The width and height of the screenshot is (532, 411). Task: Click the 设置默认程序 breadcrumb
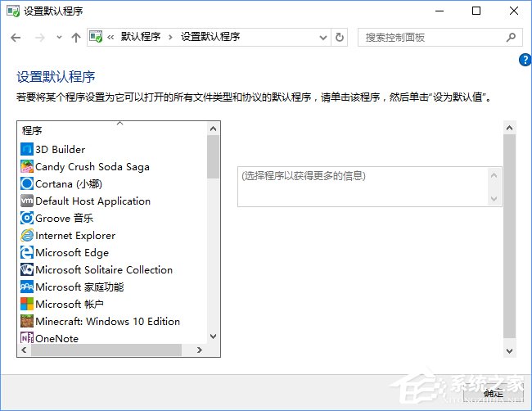pos(210,37)
